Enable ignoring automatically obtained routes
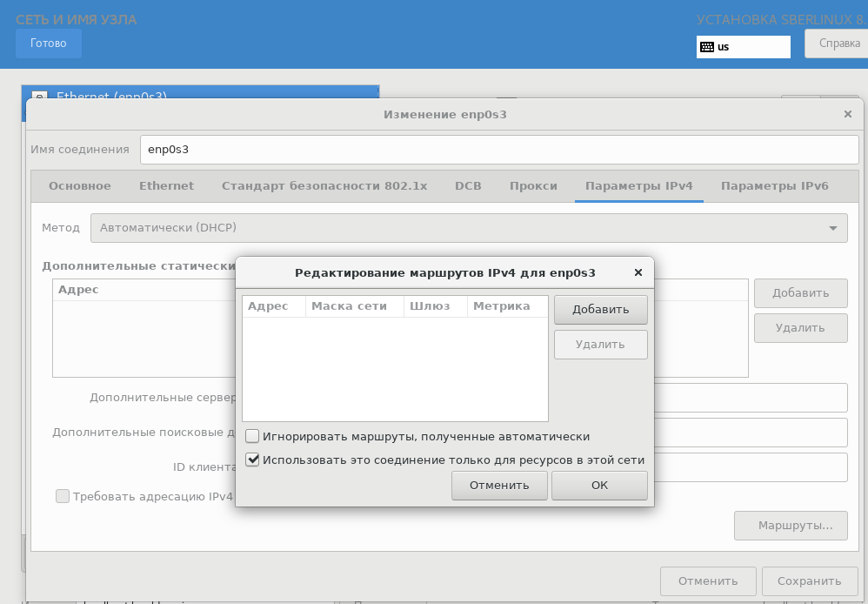This screenshot has height=604, width=868. (x=253, y=436)
